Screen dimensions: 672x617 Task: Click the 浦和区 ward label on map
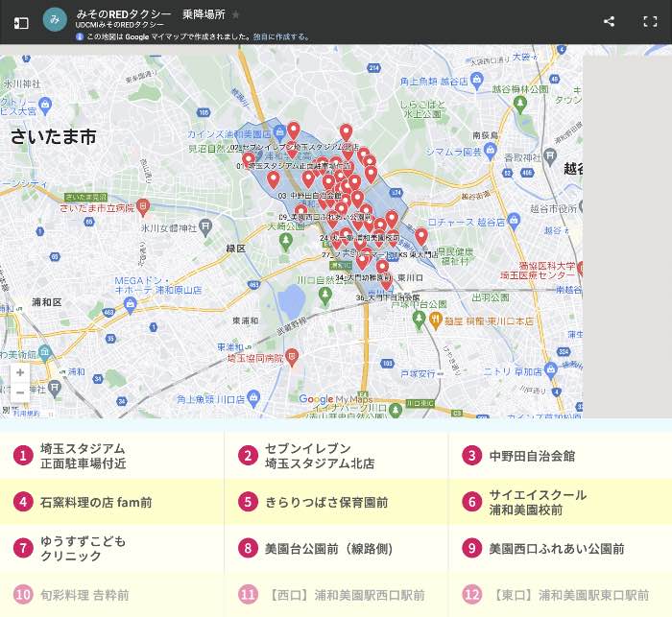[x=47, y=302]
